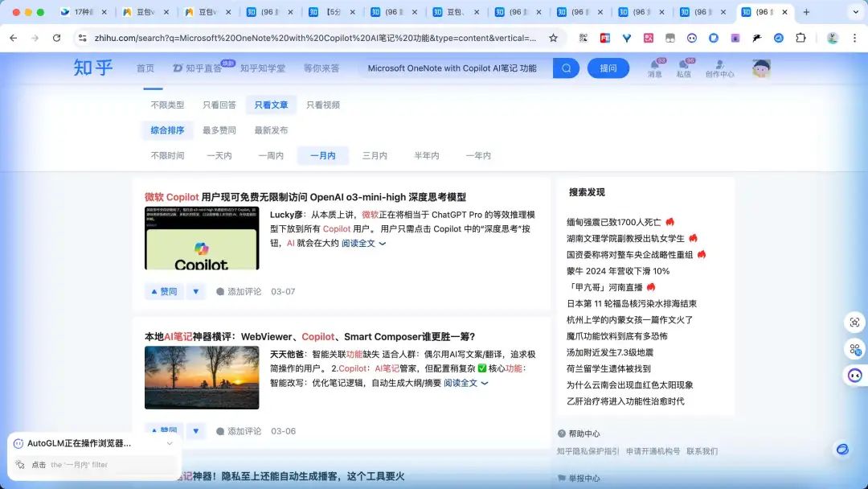Bookmark this page with the star icon
Screen dimensions: 868x489
pyautogui.click(x=553, y=38)
